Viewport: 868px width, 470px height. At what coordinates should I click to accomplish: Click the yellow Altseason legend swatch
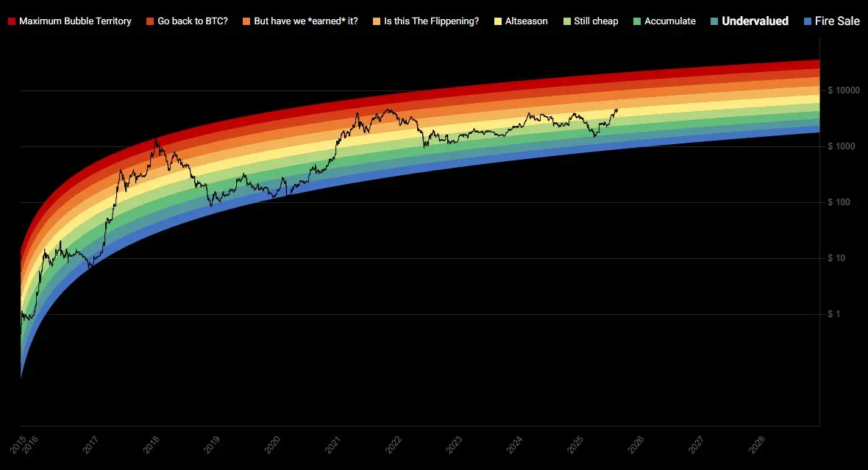tap(498, 21)
